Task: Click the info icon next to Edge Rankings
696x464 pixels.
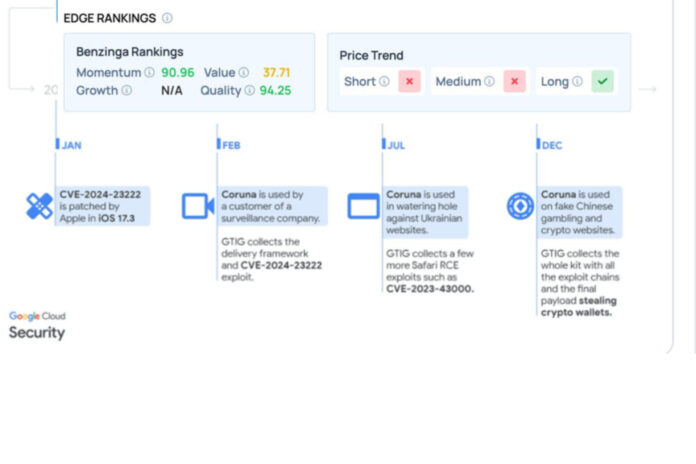Action: pyautogui.click(x=167, y=18)
